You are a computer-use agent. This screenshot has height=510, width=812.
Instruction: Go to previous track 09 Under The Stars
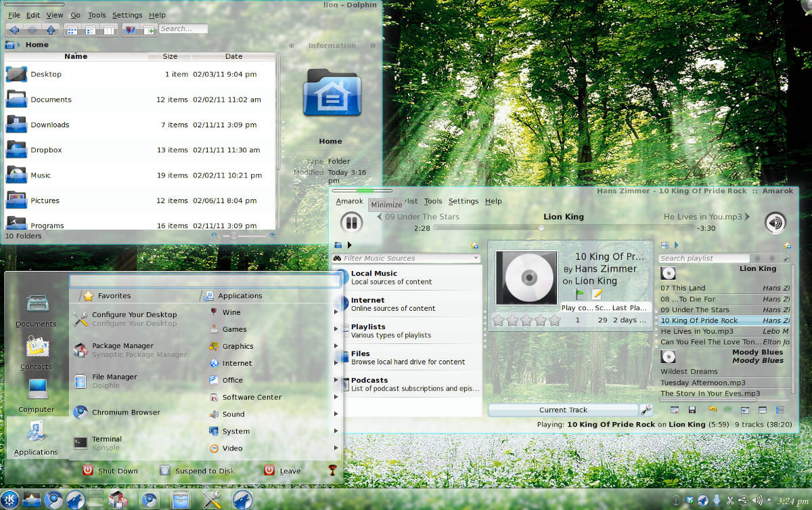418,217
